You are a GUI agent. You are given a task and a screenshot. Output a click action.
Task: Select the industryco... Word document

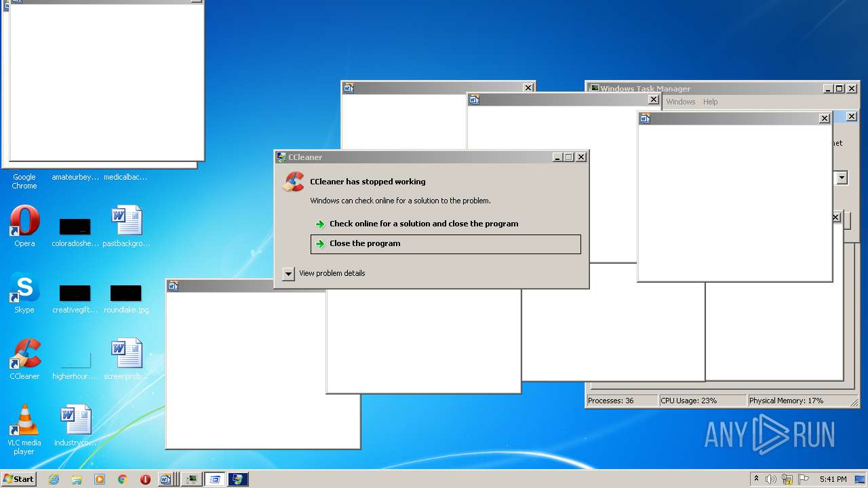75,420
